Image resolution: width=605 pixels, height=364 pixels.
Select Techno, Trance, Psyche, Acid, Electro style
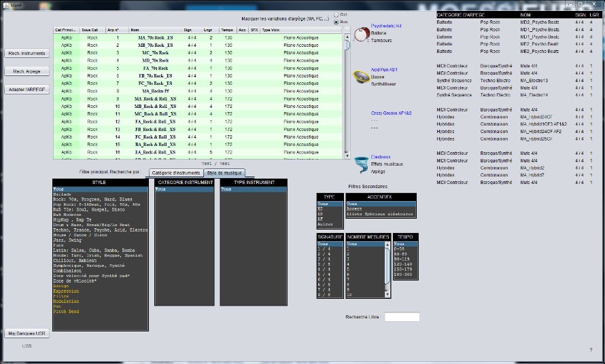pos(101,230)
